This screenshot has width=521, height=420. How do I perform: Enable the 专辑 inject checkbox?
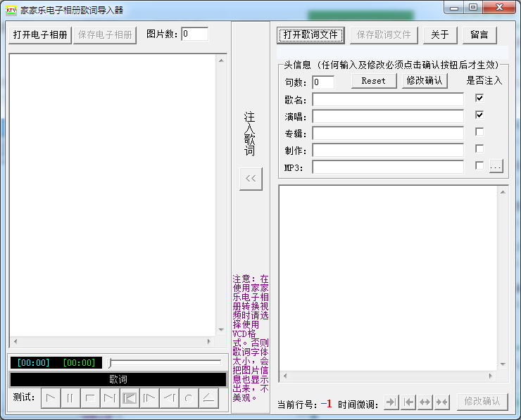(479, 132)
